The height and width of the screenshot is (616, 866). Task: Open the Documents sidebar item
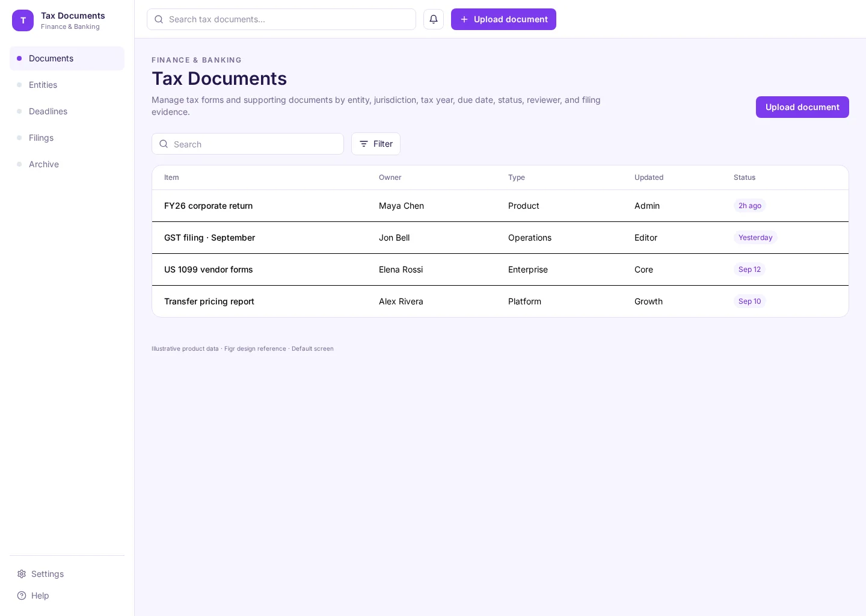click(x=67, y=58)
